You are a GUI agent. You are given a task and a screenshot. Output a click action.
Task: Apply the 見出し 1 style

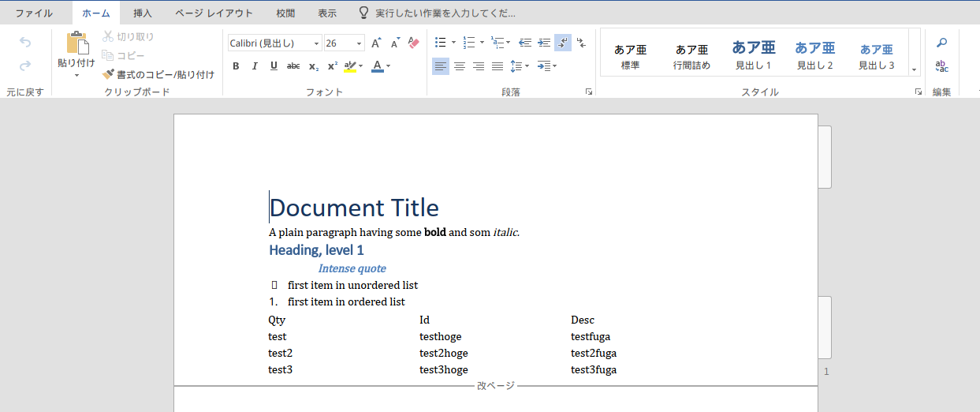click(x=754, y=54)
